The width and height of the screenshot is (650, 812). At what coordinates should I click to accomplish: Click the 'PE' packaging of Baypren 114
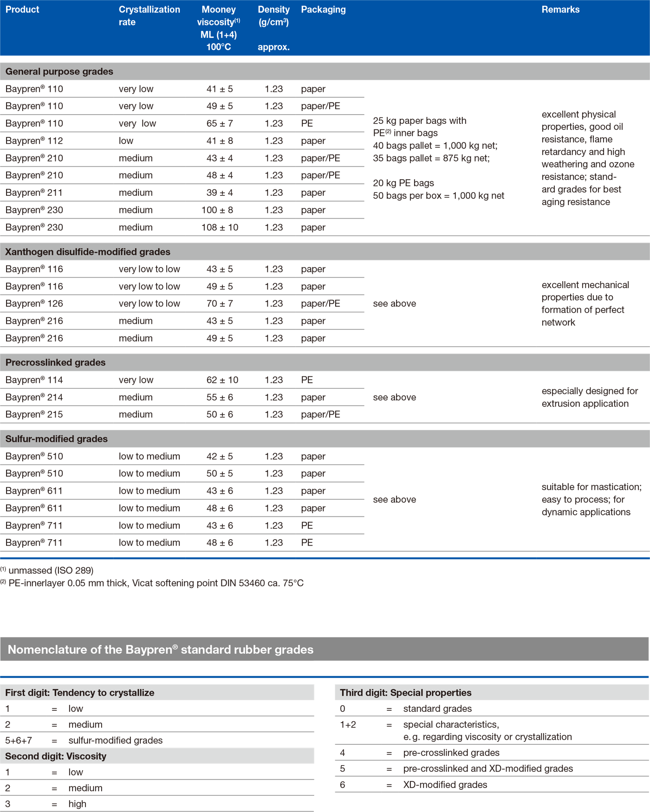tap(307, 380)
